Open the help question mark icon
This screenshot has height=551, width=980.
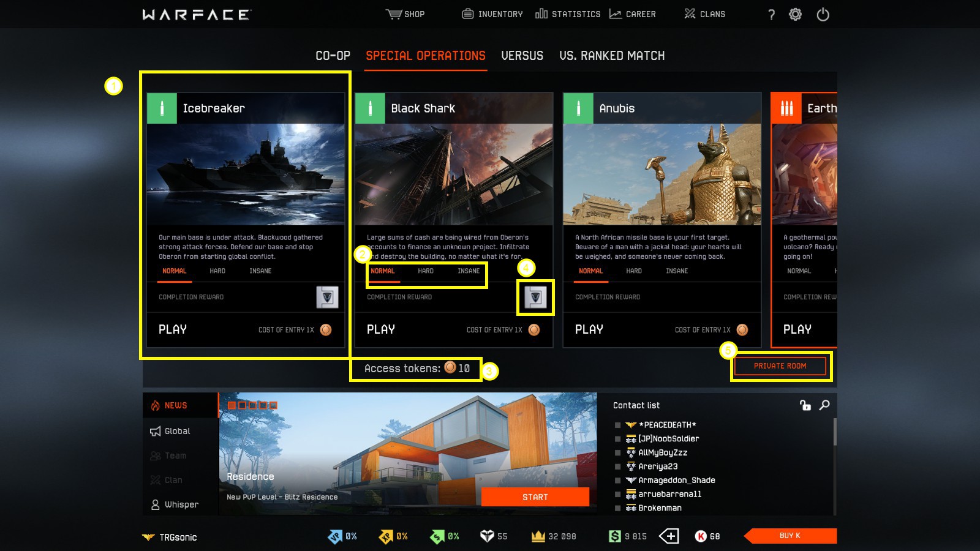coord(771,15)
